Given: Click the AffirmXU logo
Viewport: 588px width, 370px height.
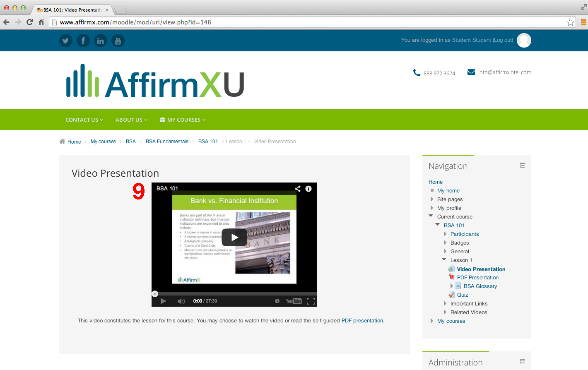Looking at the screenshot, I should click(155, 81).
